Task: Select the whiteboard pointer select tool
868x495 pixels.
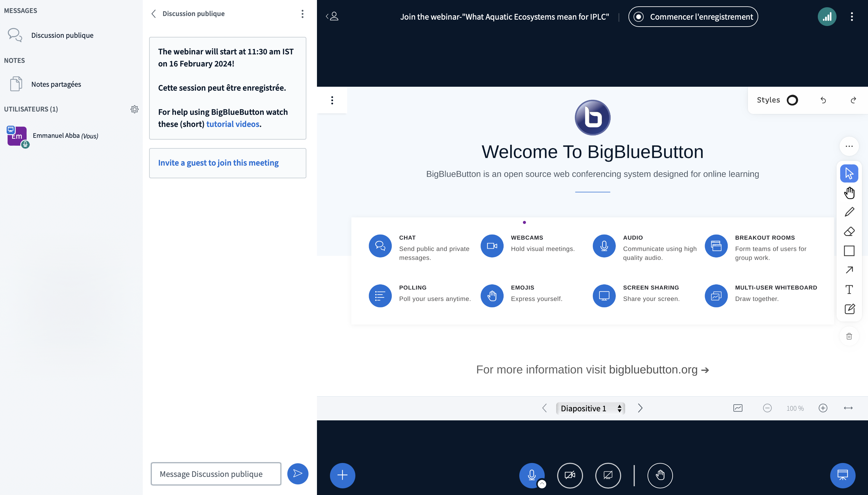Action: (849, 173)
